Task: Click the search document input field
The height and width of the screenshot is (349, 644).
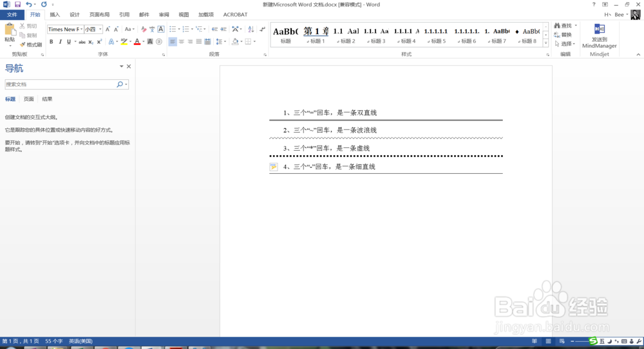Action: coord(61,84)
